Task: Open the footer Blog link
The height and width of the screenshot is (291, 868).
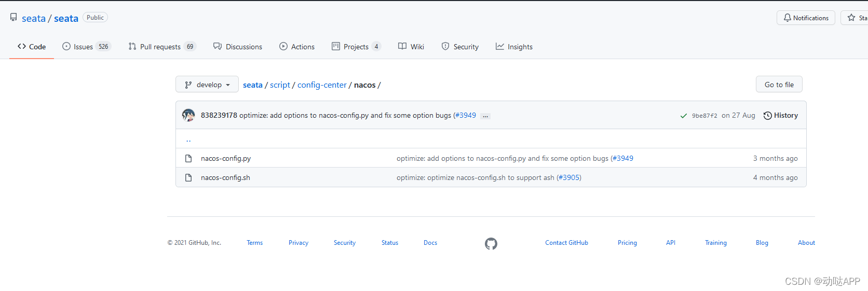Action: pos(762,243)
